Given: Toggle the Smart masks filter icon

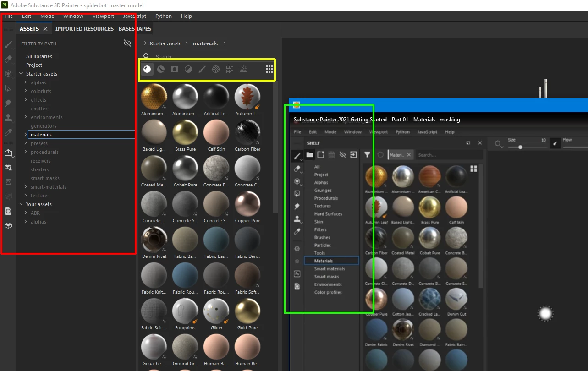Looking at the screenshot, I should click(175, 69).
